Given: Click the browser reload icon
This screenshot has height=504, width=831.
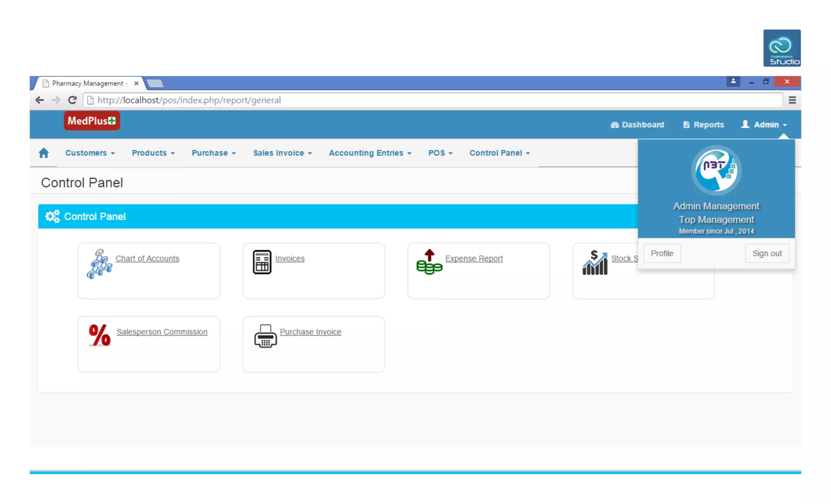Looking at the screenshot, I should coord(72,100).
